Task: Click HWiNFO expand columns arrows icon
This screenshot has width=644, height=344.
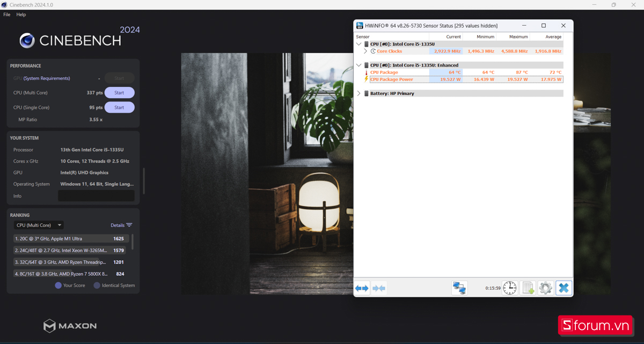Action: click(362, 288)
